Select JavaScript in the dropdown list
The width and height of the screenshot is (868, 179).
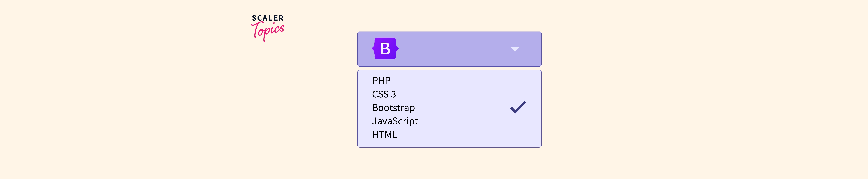coord(395,121)
